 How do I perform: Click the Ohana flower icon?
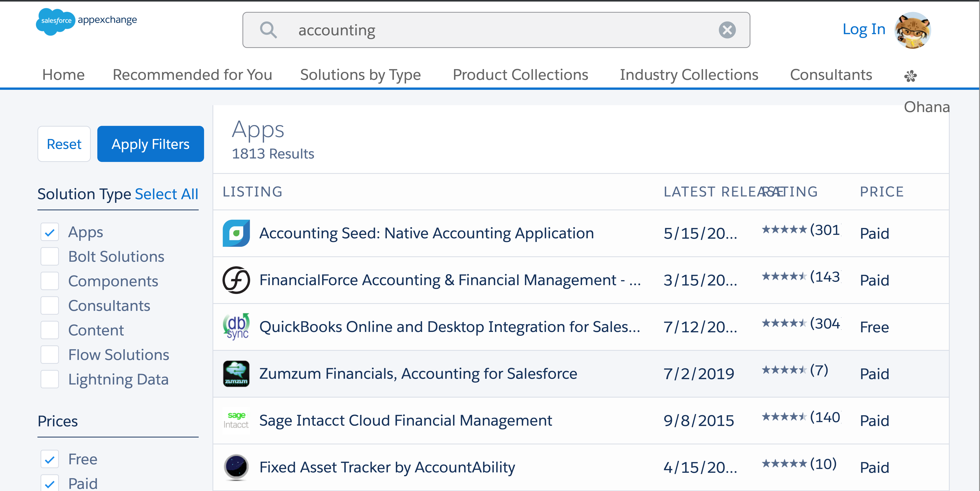[x=910, y=76]
